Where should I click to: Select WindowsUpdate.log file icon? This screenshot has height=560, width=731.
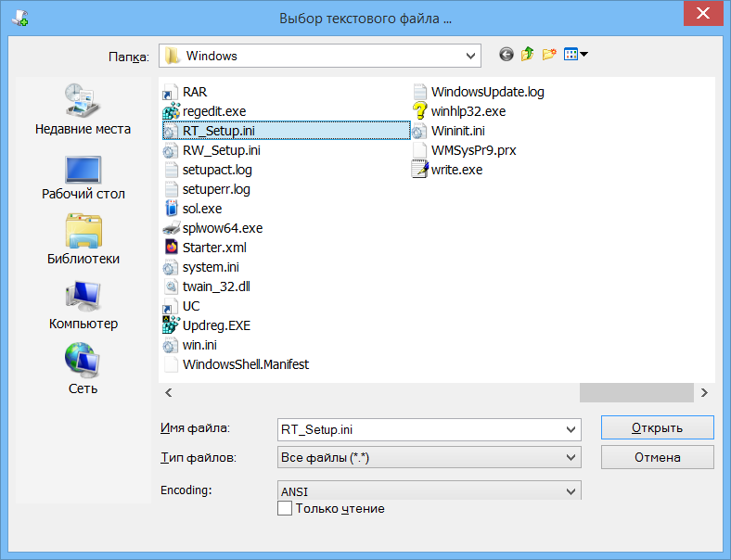tap(419, 92)
